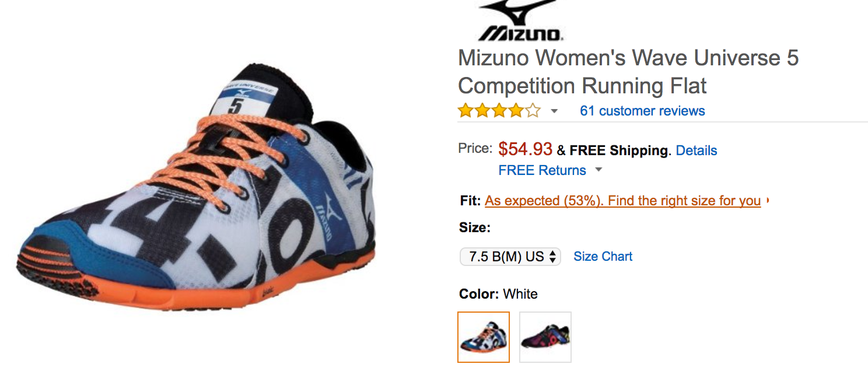Image resolution: width=868 pixels, height=378 pixels.
Task: Click the FREE Returns link
Action: [542, 170]
